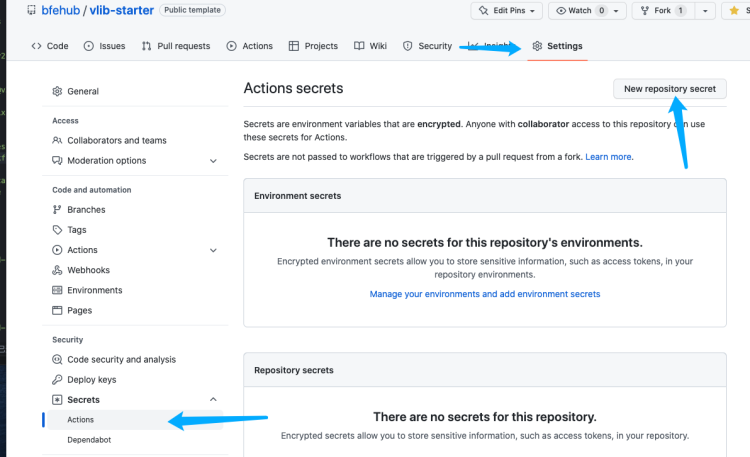Click the Watch button
750x457 pixels.
[x=587, y=11]
